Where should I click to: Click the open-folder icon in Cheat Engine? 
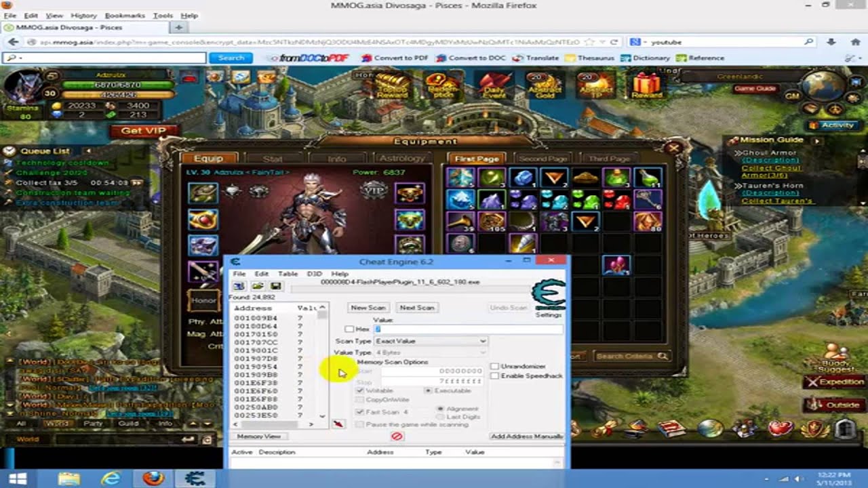[x=258, y=286]
